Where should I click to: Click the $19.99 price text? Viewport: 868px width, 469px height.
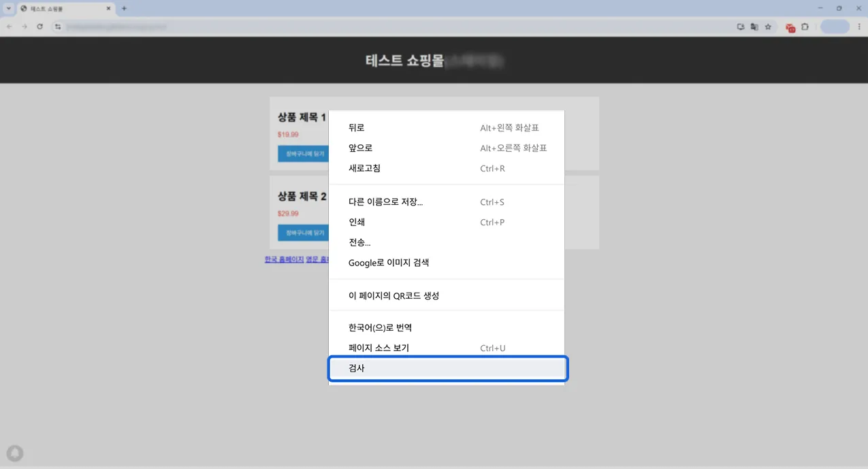coord(288,135)
